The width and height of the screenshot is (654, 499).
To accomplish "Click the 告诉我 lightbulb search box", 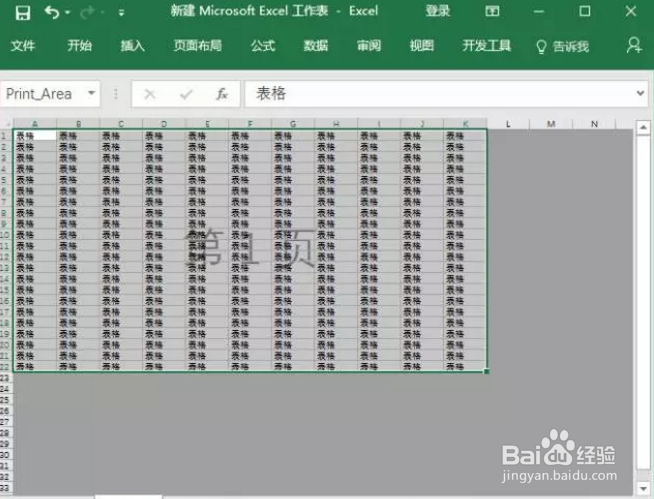I will tap(562, 46).
